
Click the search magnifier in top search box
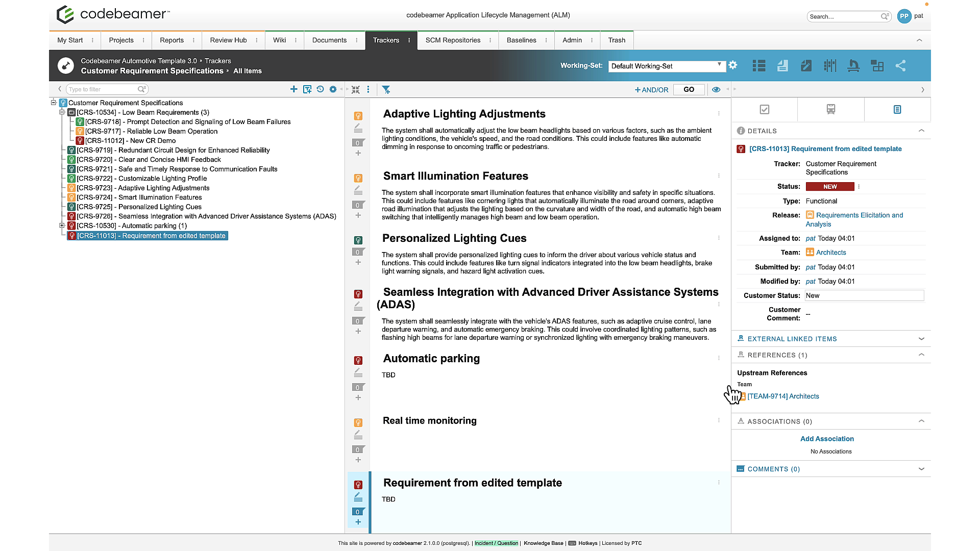(x=885, y=16)
